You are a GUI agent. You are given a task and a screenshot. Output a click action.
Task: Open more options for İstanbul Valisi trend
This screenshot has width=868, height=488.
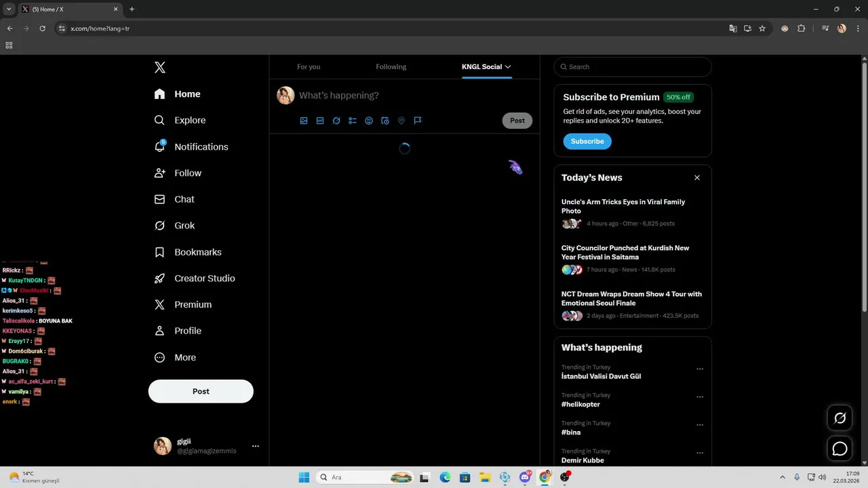700,369
